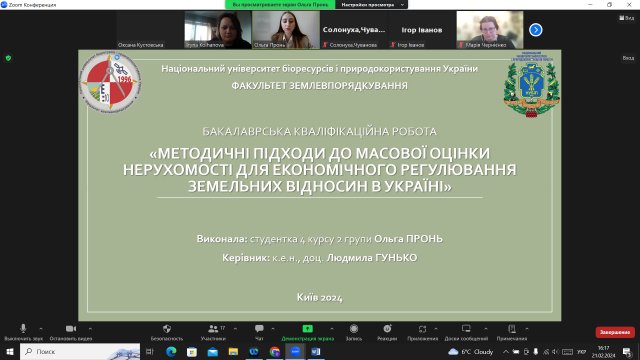
Task: Open the taskbar clock and date
Action: (604, 351)
